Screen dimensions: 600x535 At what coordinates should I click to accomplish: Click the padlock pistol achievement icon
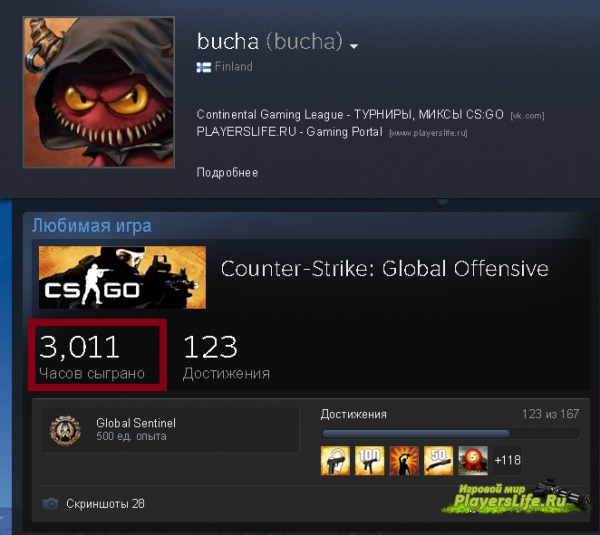tap(335, 460)
